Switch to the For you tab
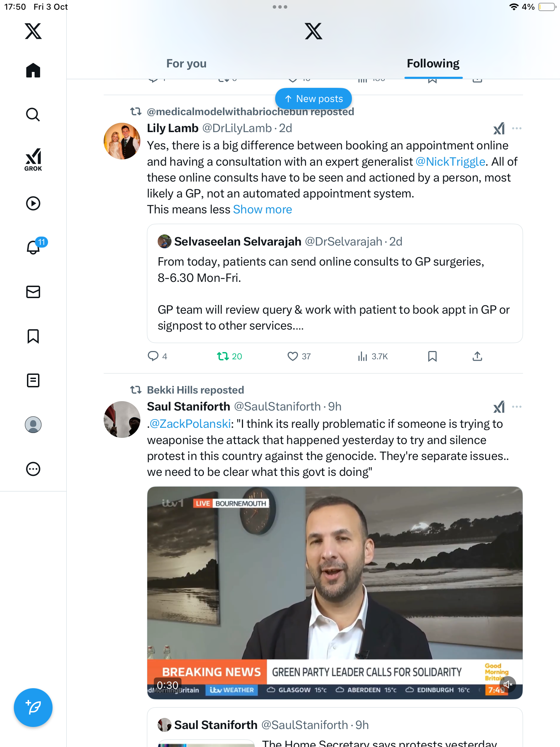560x747 pixels. point(186,64)
